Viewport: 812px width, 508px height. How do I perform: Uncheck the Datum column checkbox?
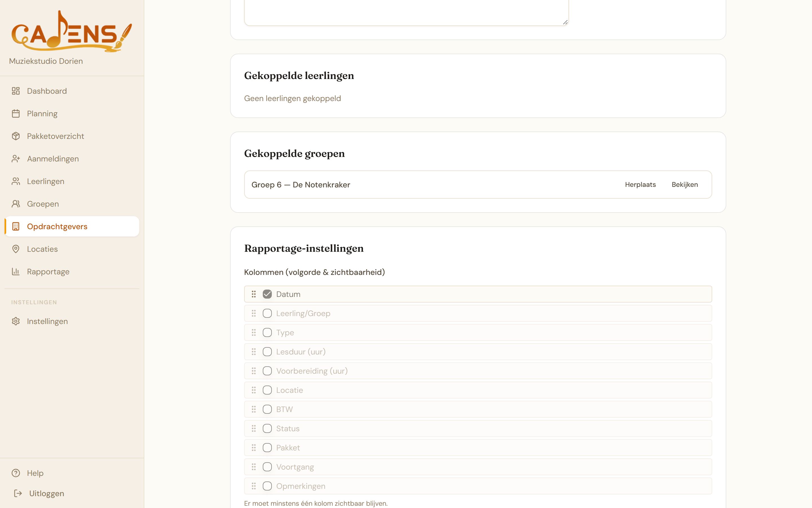pos(267,294)
